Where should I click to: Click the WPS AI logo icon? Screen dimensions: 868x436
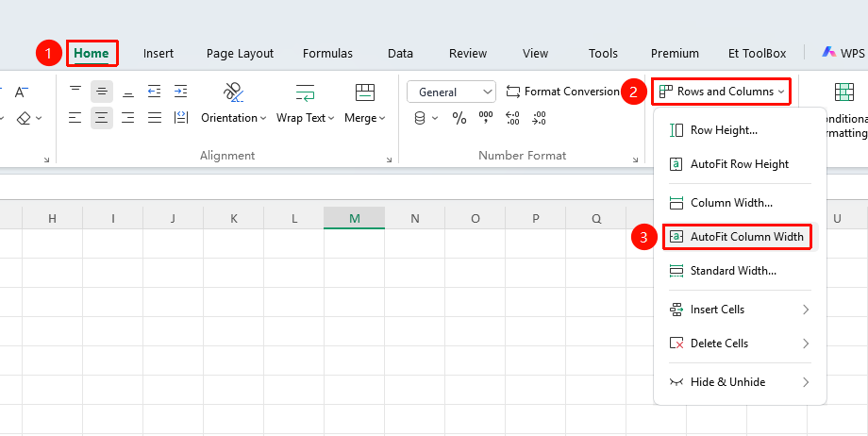[828, 53]
